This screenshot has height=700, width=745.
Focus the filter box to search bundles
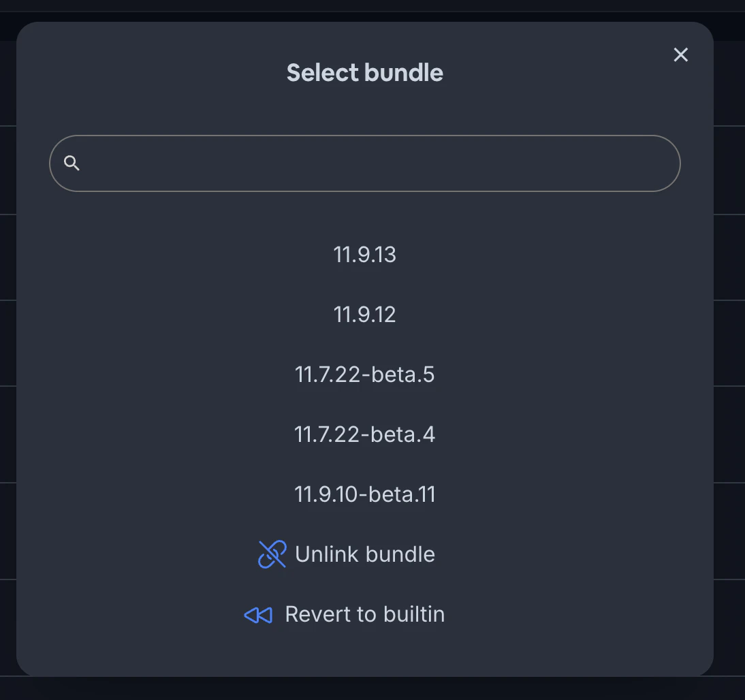[365, 163]
